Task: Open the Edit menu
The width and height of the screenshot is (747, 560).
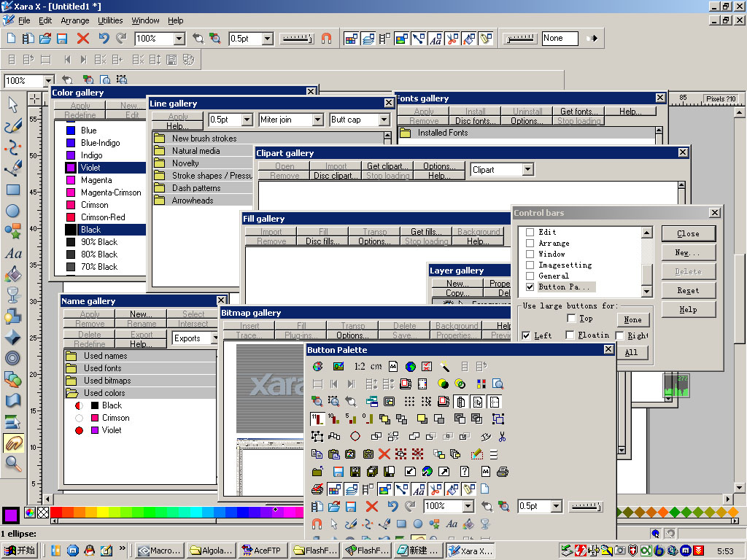Action: (x=45, y=20)
